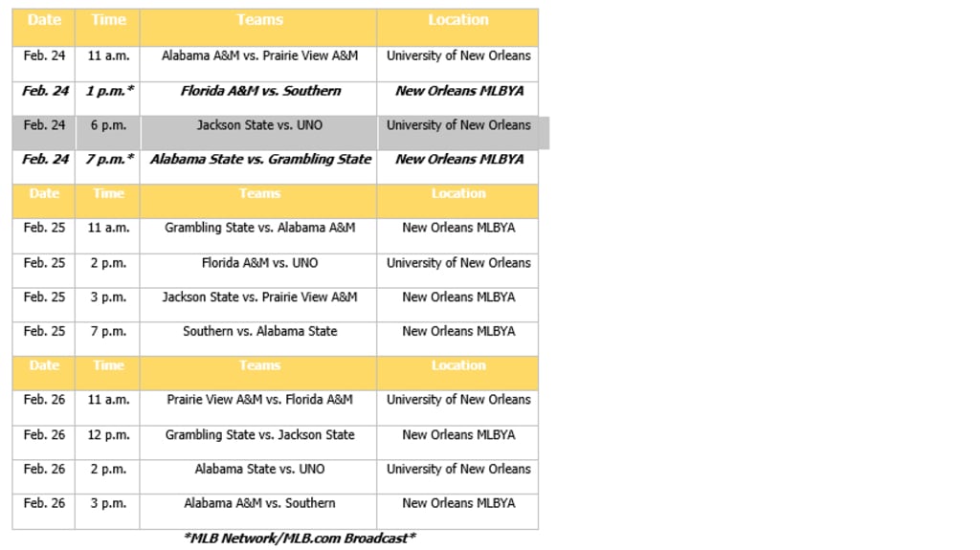980x550 pixels.
Task: Click the bold 7 p.m.* time cell
Action: click(108, 160)
